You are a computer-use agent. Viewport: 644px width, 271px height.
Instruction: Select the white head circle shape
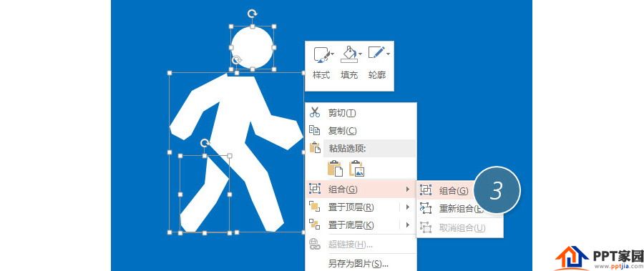pos(252,48)
